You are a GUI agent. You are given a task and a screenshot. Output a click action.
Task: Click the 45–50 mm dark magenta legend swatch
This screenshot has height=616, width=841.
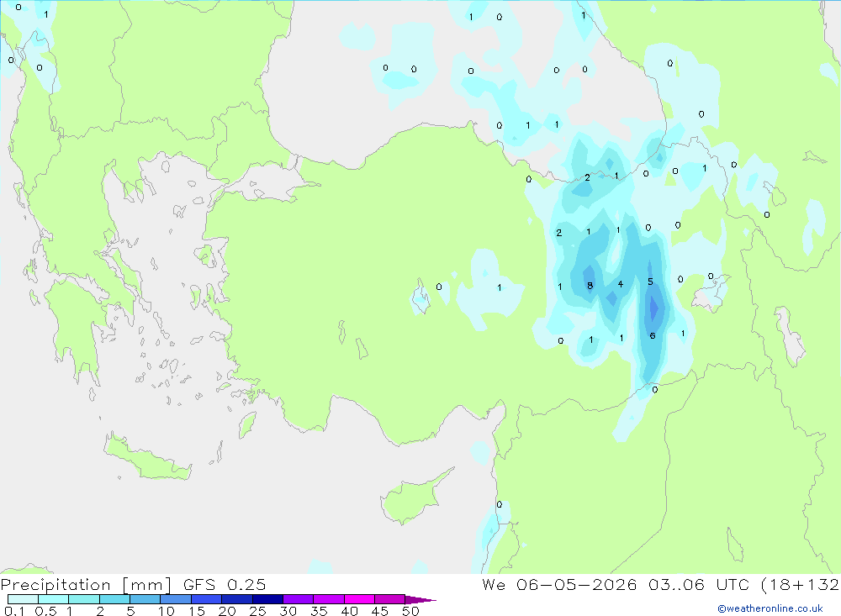tap(390, 599)
